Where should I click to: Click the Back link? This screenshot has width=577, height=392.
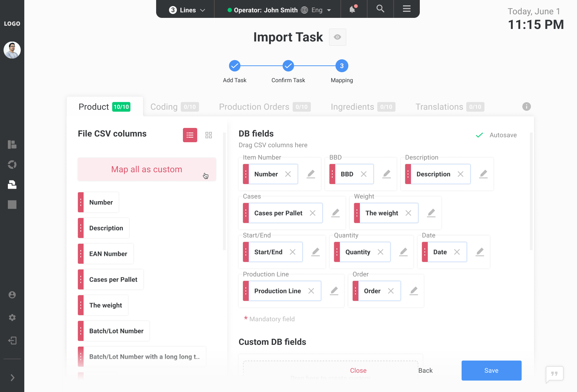pos(426,371)
